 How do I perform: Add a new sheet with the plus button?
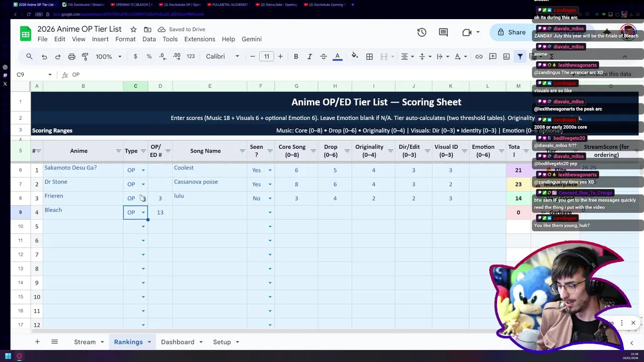[37, 342]
